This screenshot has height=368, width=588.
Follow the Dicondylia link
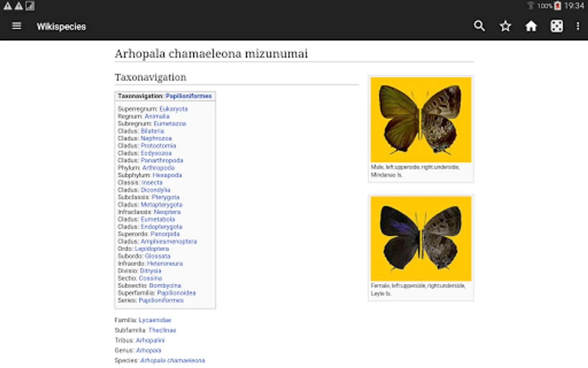[x=156, y=190]
